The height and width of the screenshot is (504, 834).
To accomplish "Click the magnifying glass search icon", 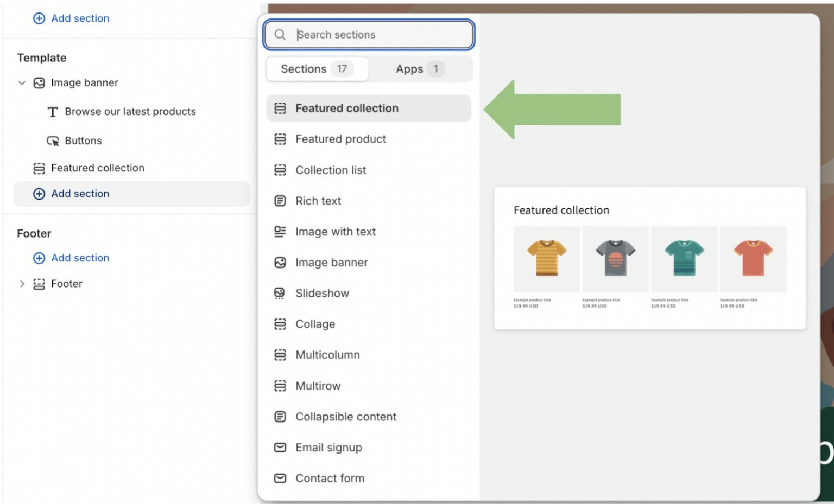I will pyautogui.click(x=280, y=34).
